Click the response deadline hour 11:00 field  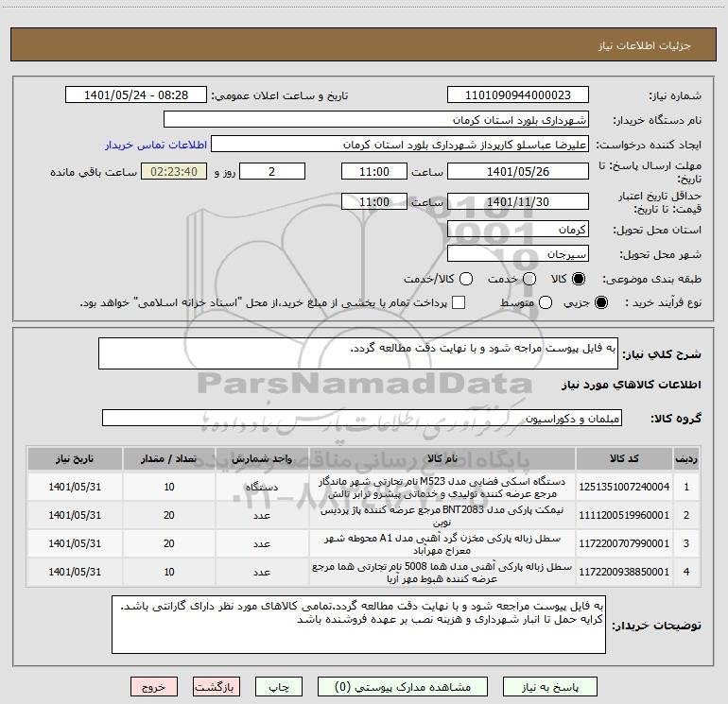[x=374, y=171]
